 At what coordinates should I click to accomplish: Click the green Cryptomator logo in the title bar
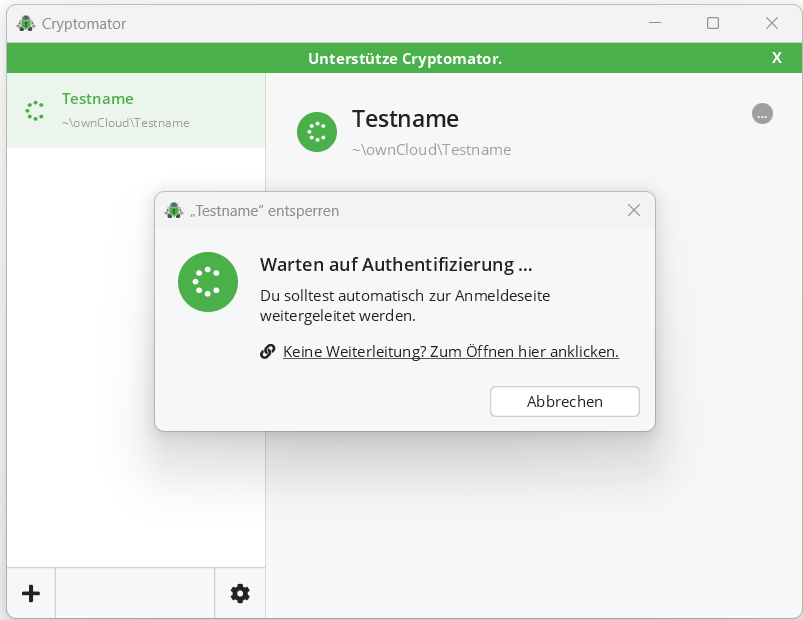pyautogui.click(x=24, y=22)
